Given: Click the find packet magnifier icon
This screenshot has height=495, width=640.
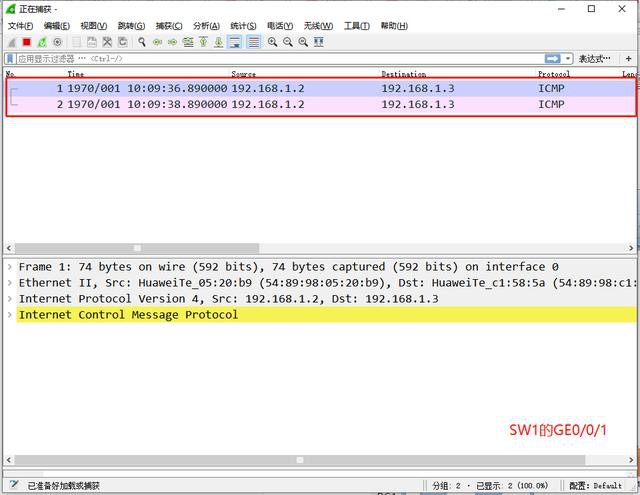Looking at the screenshot, I should click(x=142, y=42).
